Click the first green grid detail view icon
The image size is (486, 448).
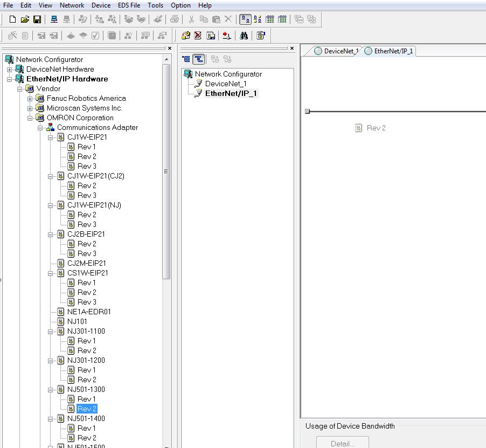click(x=270, y=19)
